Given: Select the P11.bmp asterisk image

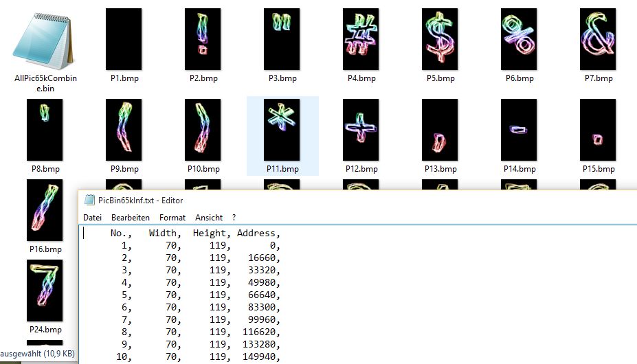Looking at the screenshot, I should click(x=282, y=130).
